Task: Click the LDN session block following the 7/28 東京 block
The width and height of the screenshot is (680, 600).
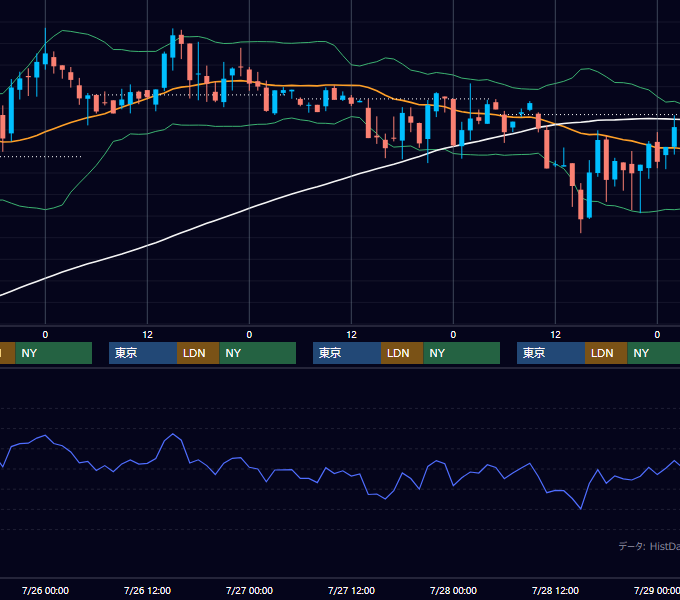Action: 606,353
